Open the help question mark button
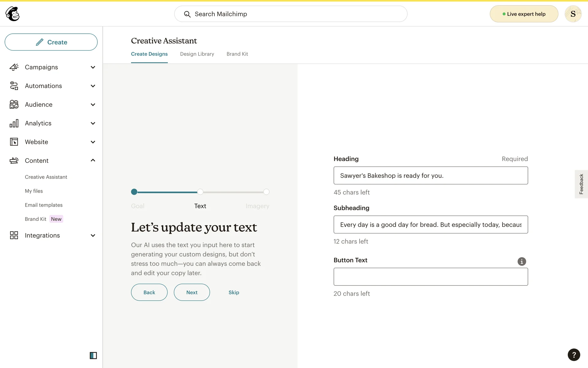This screenshot has width=588, height=368. click(574, 355)
